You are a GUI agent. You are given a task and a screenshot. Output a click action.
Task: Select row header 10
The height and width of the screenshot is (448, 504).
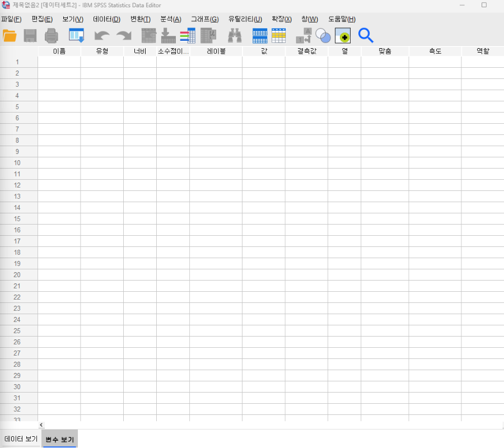click(18, 163)
